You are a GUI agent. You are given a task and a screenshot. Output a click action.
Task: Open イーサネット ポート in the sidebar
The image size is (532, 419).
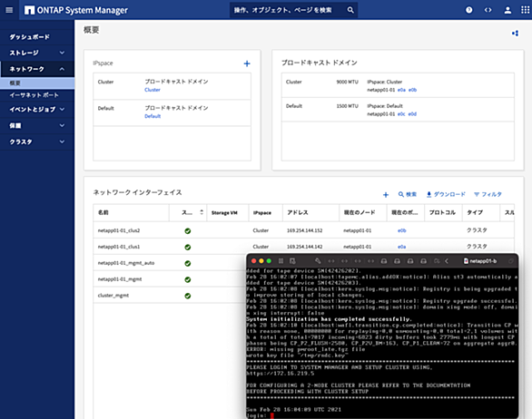(34, 95)
